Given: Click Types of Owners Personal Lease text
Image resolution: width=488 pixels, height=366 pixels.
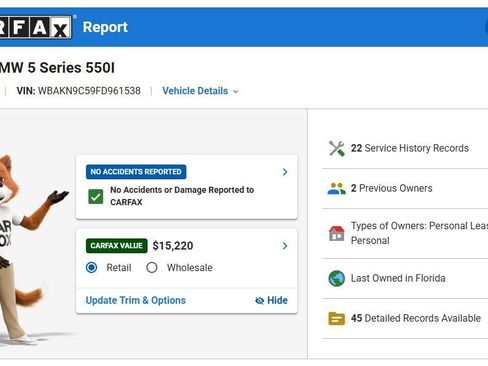Looking at the screenshot, I should [419, 233].
